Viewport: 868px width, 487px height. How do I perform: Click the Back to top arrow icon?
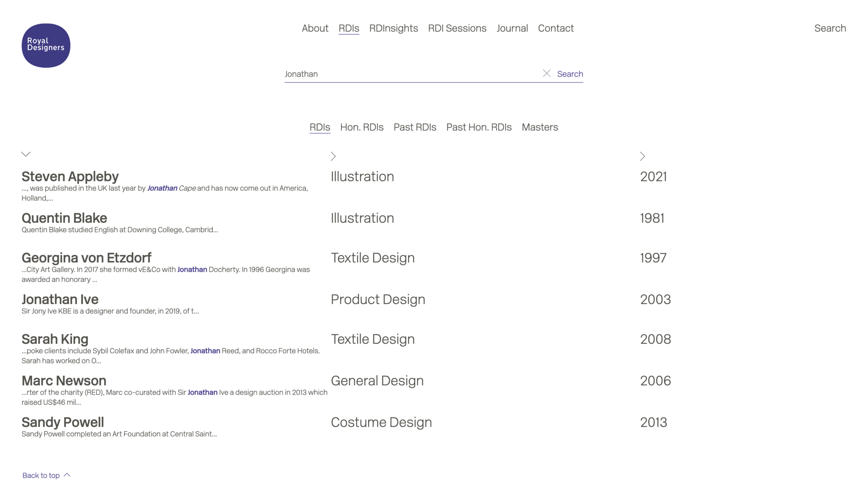coord(67,475)
